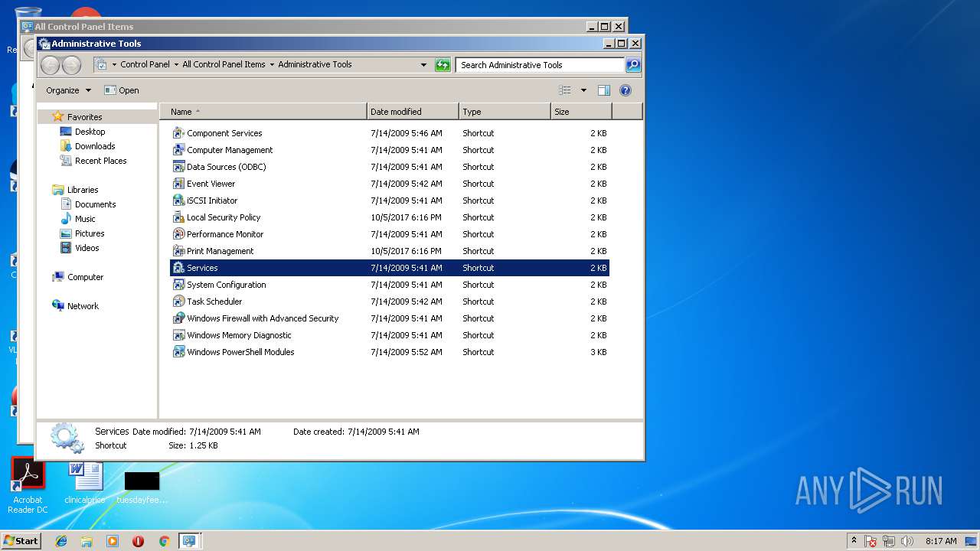This screenshot has height=551, width=980.
Task: Open Network in navigation pane
Action: point(83,306)
